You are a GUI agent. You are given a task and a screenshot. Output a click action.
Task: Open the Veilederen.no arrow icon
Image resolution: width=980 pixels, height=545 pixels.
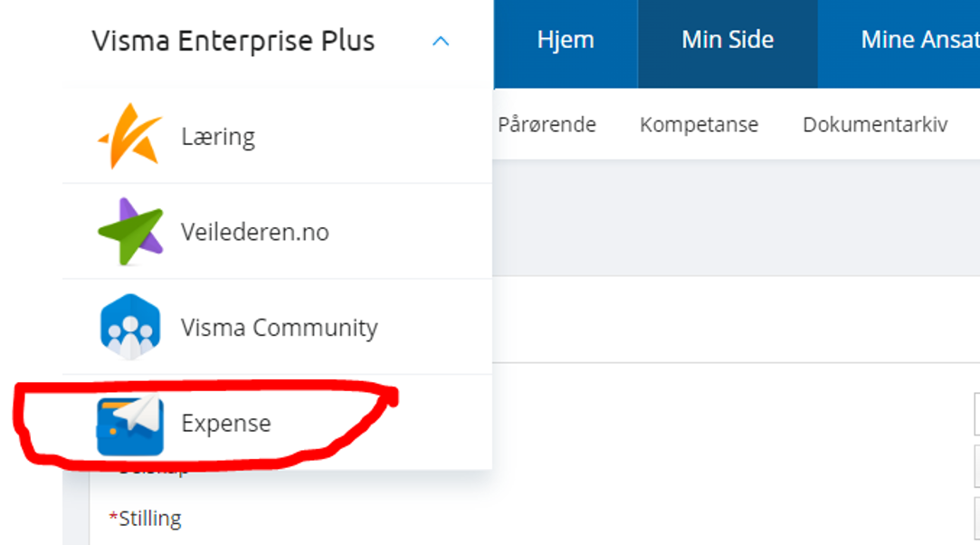click(130, 232)
